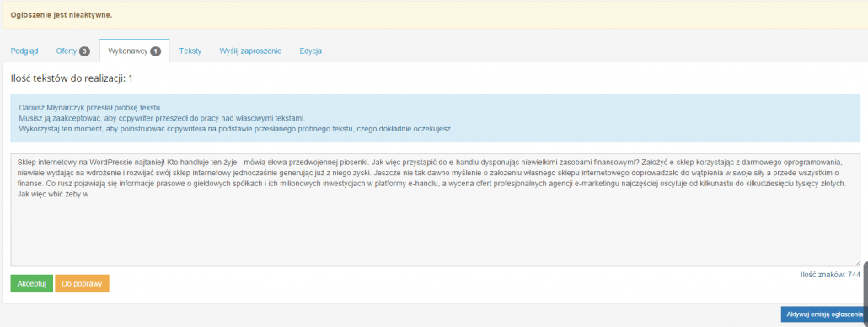Select the Wykonawcy tab
Viewport: 868px width, 327px height.
pos(135,51)
